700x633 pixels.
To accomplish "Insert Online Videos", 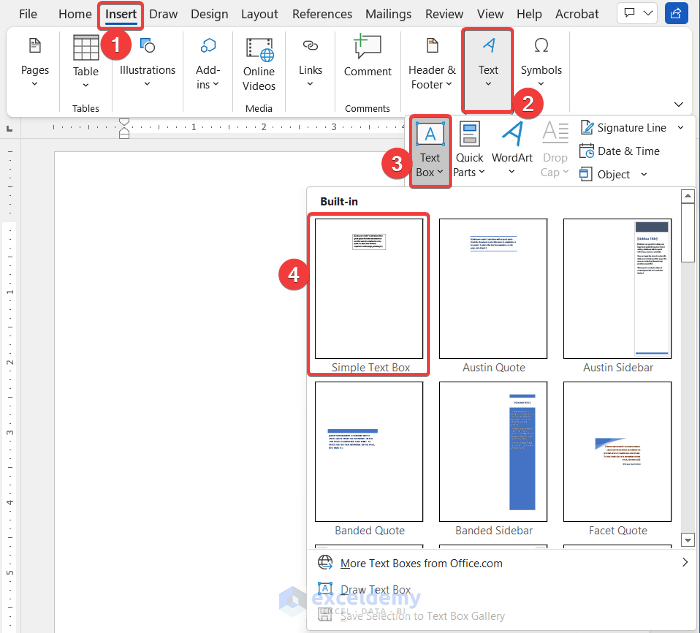I will click(259, 65).
